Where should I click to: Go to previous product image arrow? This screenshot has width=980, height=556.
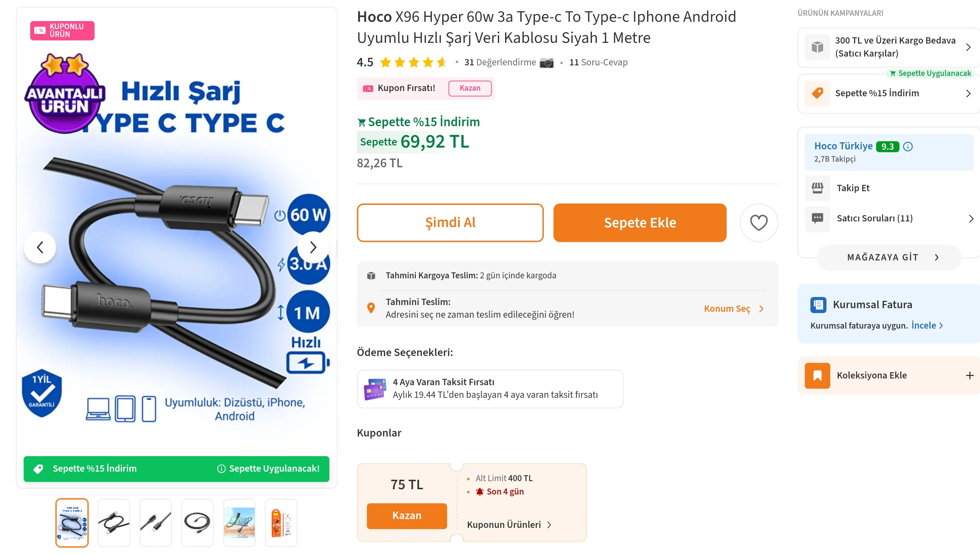pyautogui.click(x=40, y=247)
